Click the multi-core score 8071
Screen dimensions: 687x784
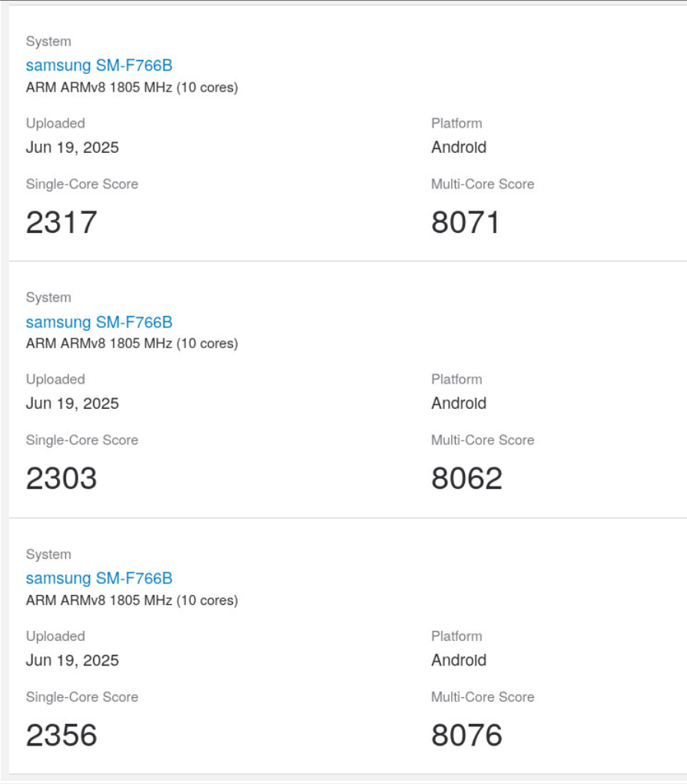click(466, 222)
